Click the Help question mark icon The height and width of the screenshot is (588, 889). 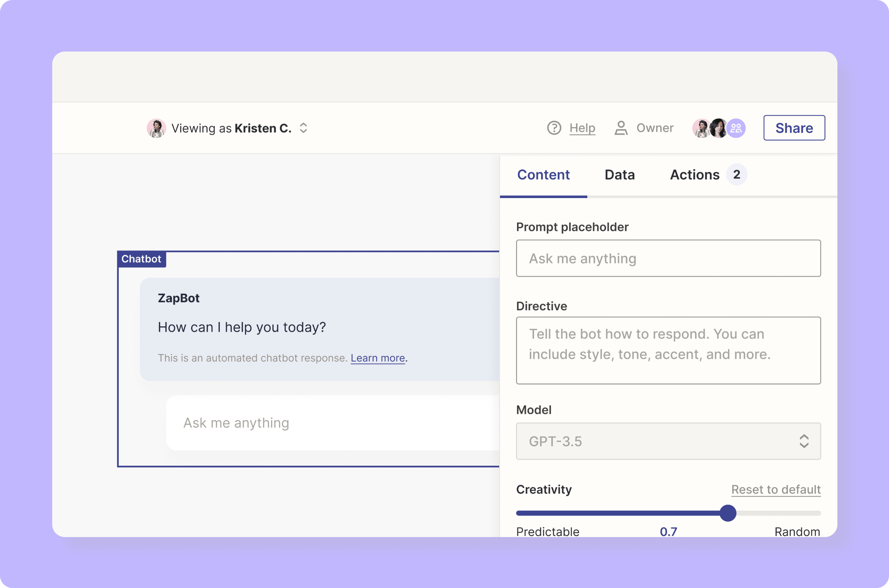pos(554,128)
